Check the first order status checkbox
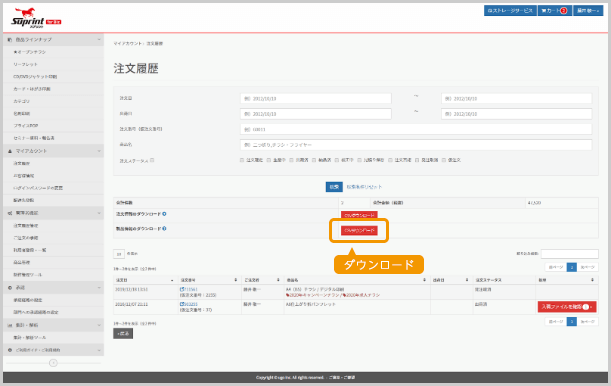The height and width of the screenshot is (386, 611). tap(242, 160)
